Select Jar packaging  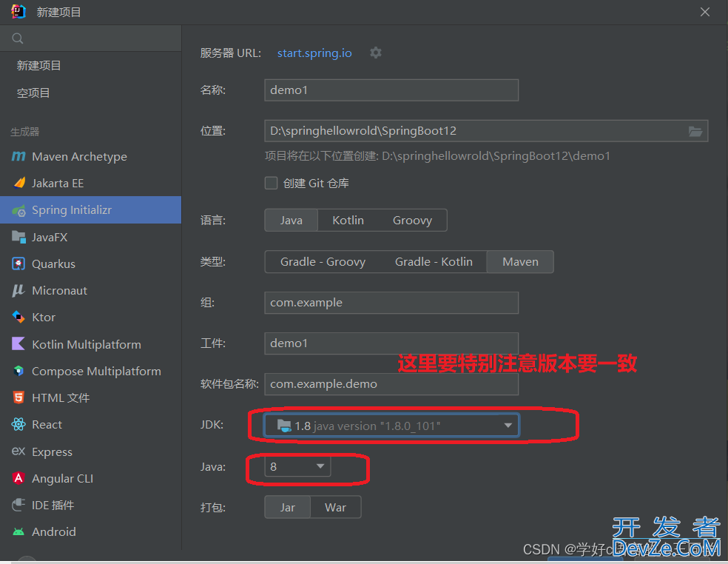tap(287, 507)
